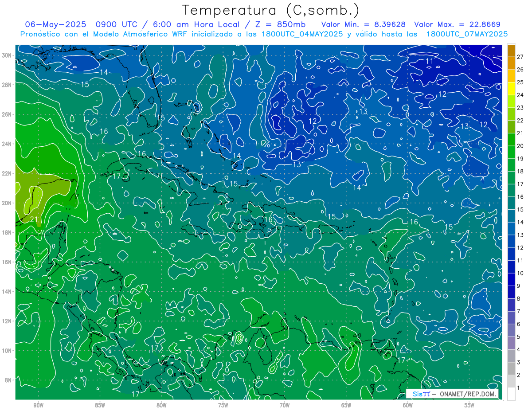Click the legend value "15" on the color bar

(520, 210)
